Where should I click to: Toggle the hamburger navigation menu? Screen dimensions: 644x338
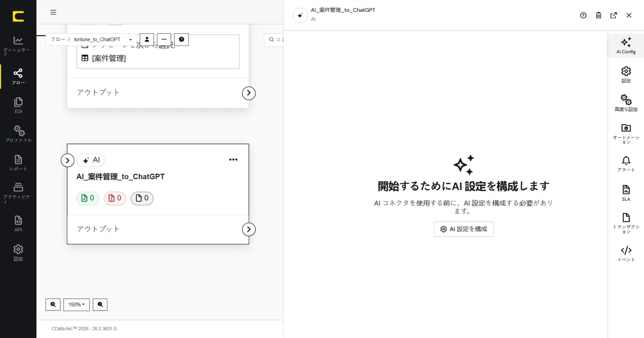53,12
